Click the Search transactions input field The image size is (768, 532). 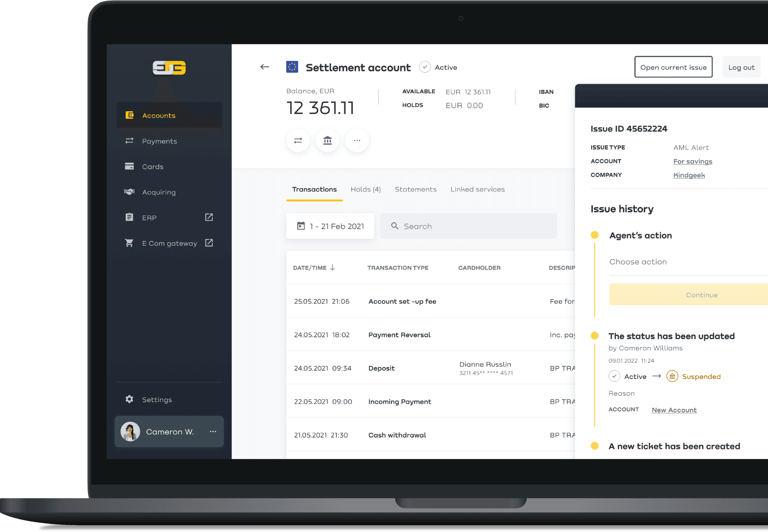[467, 226]
